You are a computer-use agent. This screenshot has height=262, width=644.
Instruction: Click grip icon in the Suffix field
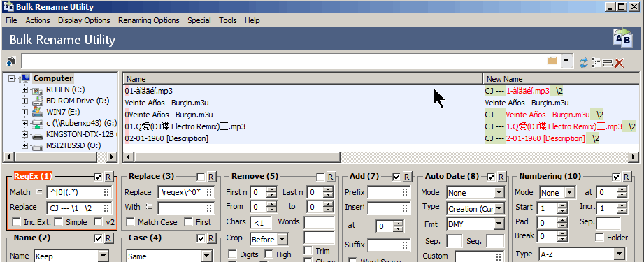405,245
